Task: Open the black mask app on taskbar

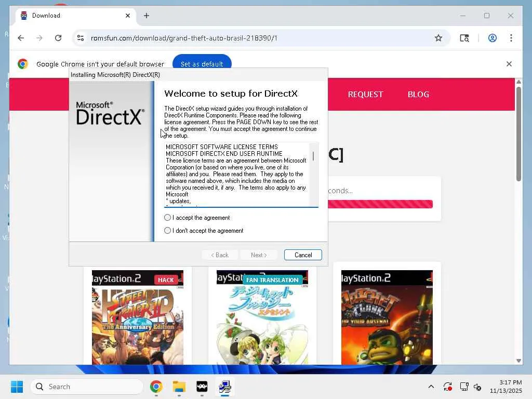Action: 202,387
